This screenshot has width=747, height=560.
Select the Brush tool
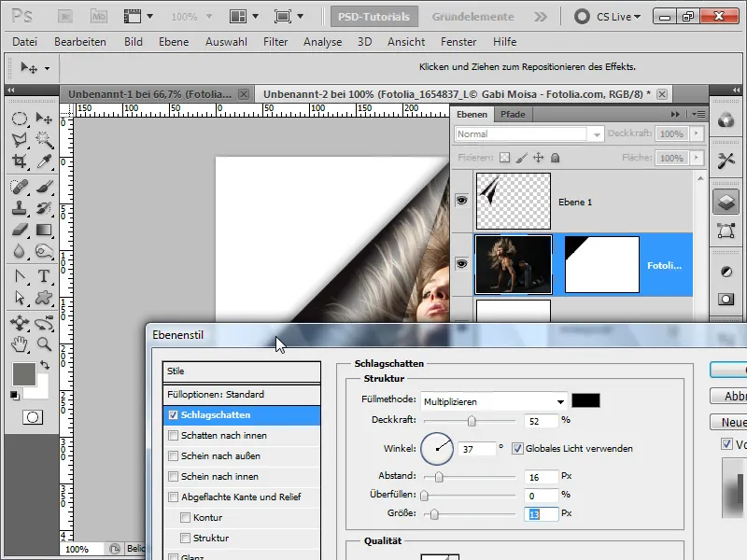click(x=44, y=187)
